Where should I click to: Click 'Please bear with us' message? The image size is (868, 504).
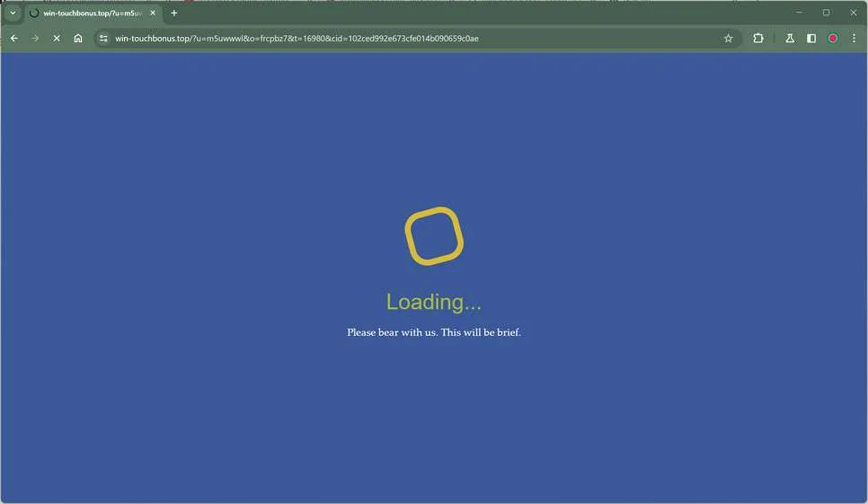click(434, 332)
